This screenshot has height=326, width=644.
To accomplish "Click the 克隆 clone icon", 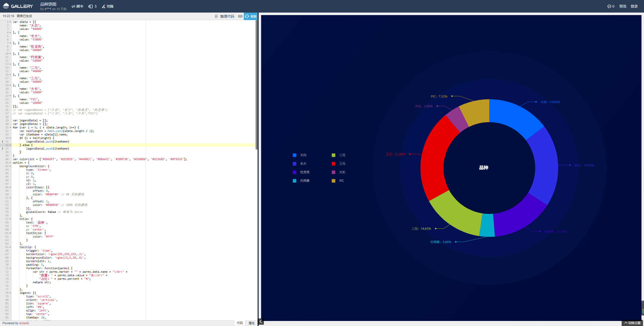I will [103, 6].
